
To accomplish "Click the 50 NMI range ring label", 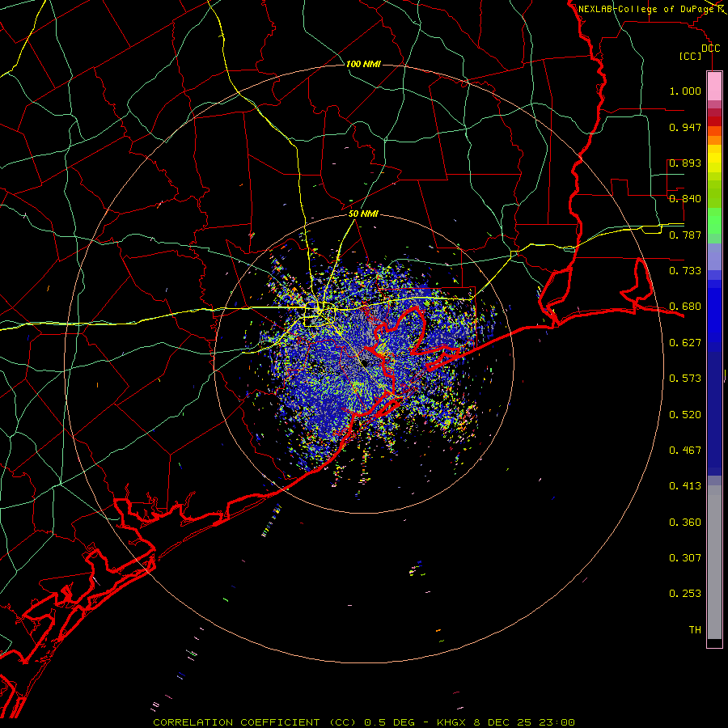I will pos(363,214).
